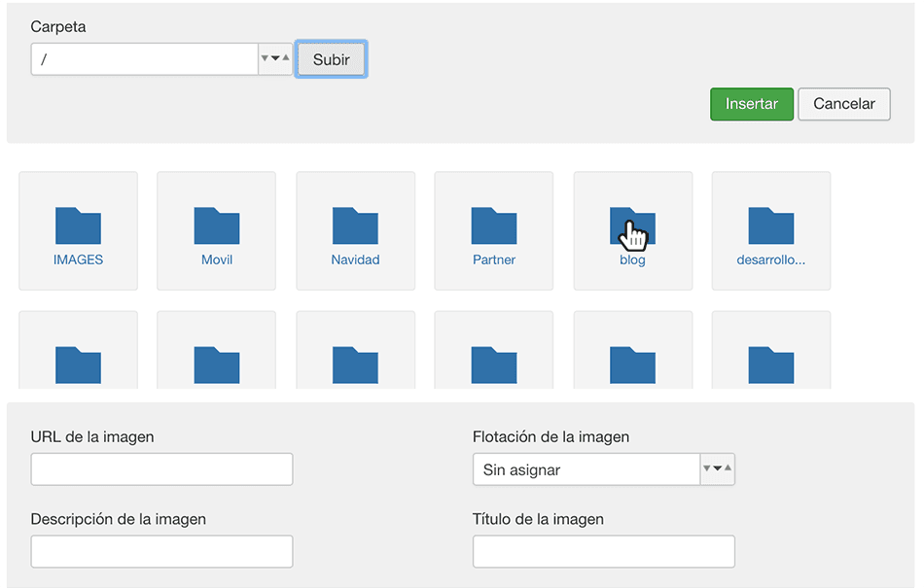Screen dimensions: 924x588
Task: Click the Movil folder name link
Action: 217,259
